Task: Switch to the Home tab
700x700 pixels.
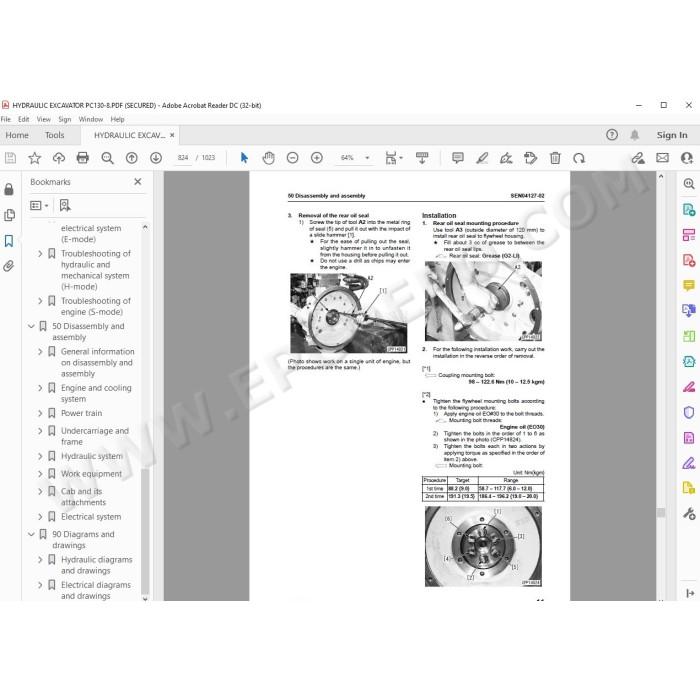Action: point(17,135)
